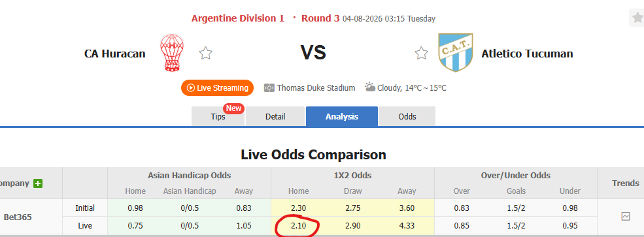Click the CA Huracan balloon crest logo
The height and width of the screenshot is (237, 644).
(172, 54)
